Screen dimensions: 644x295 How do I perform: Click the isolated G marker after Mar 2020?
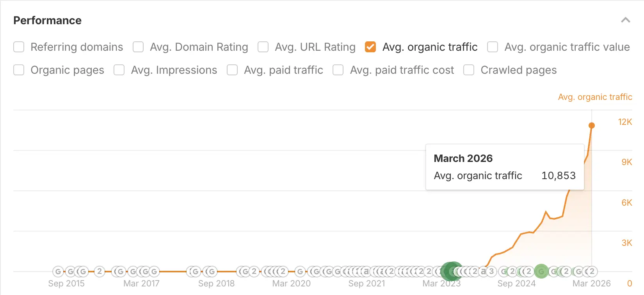coord(300,271)
